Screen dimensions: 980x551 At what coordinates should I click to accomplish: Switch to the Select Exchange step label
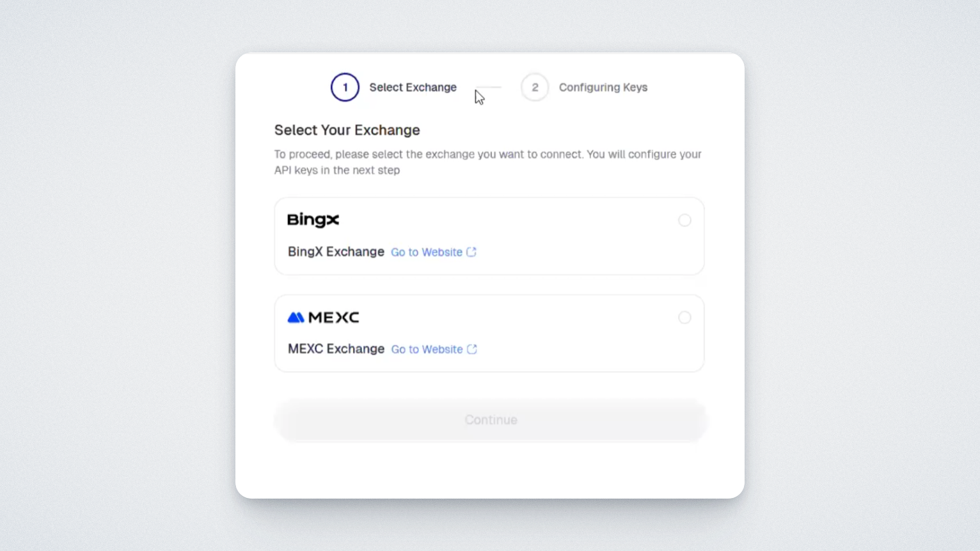pyautogui.click(x=413, y=88)
